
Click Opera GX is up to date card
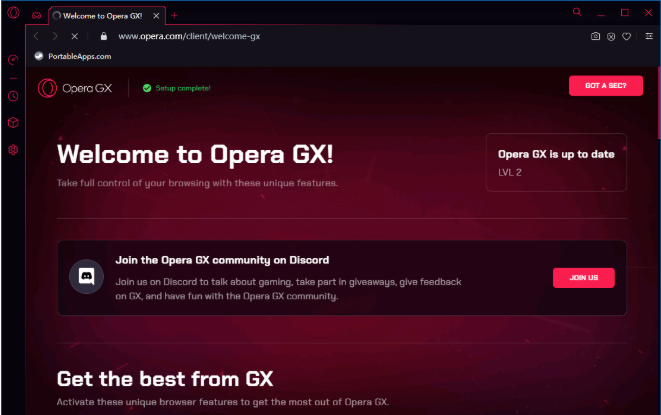(x=556, y=162)
